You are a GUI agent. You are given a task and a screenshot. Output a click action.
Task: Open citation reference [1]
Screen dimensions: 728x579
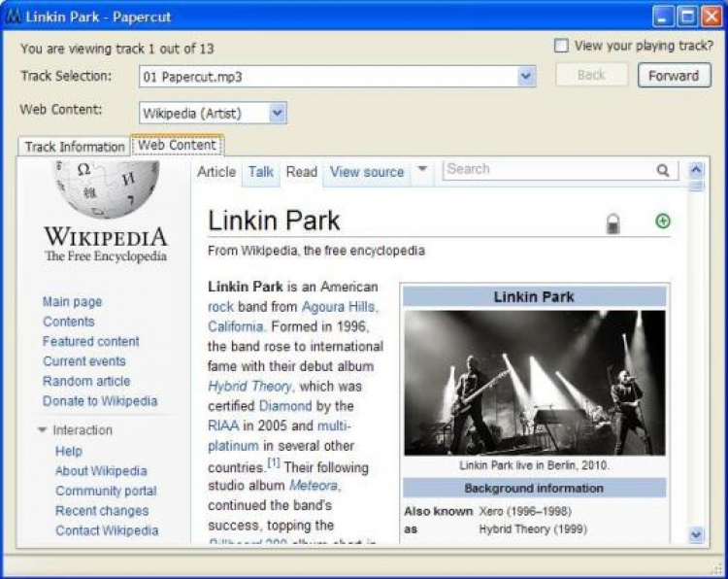[x=274, y=462]
